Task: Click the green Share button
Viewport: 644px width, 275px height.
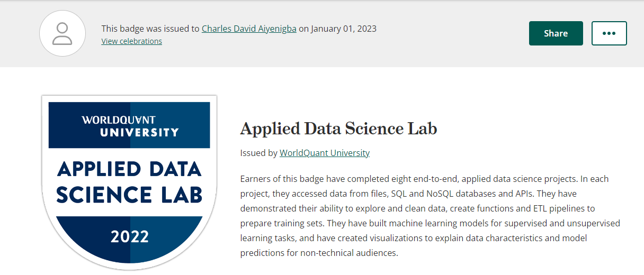Action: coord(556,33)
